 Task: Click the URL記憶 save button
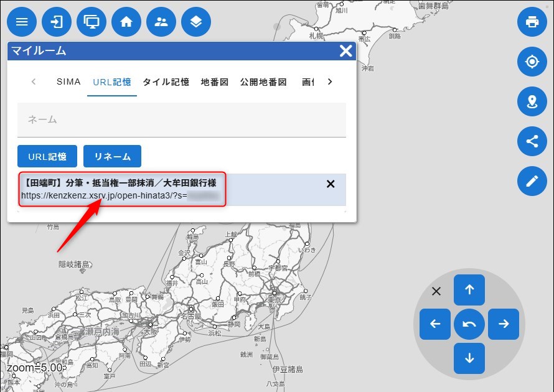pyautogui.click(x=47, y=156)
